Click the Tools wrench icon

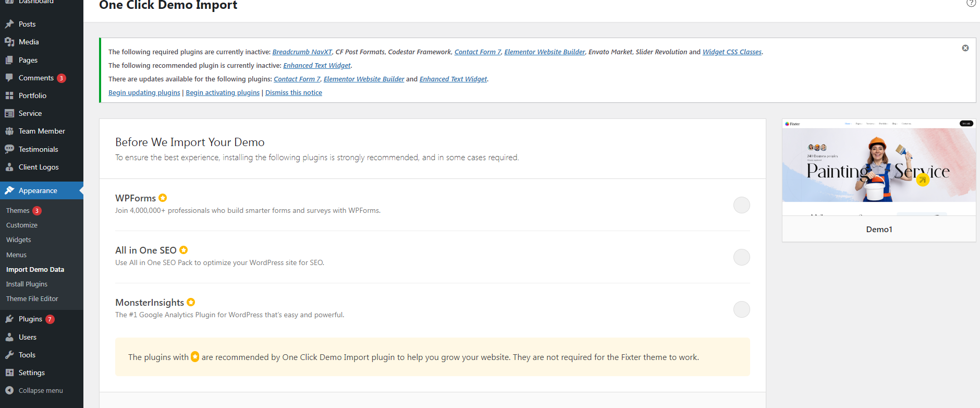9,355
